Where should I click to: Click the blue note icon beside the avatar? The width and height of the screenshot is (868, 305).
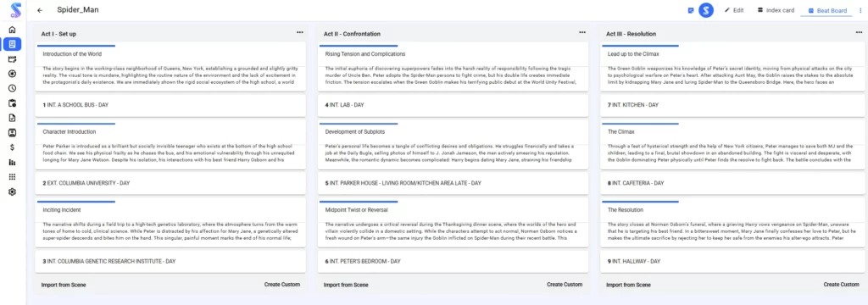tap(690, 10)
